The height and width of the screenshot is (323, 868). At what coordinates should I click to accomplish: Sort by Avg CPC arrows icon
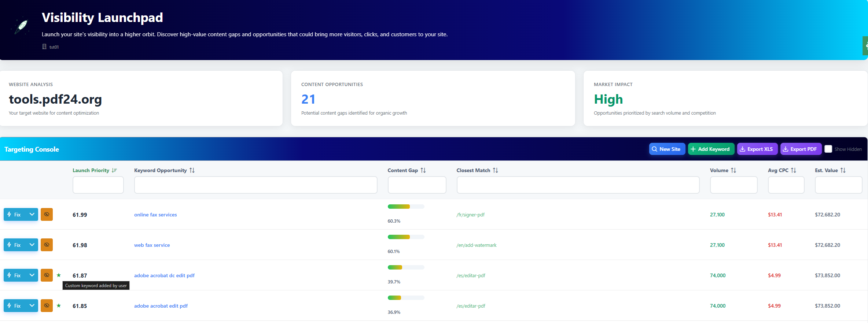(x=794, y=170)
